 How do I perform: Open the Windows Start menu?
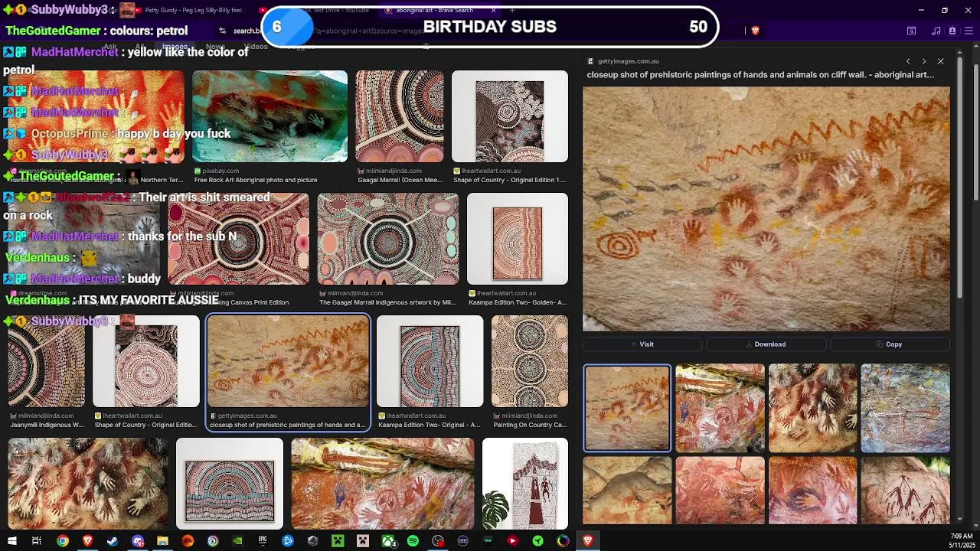tap(11, 541)
